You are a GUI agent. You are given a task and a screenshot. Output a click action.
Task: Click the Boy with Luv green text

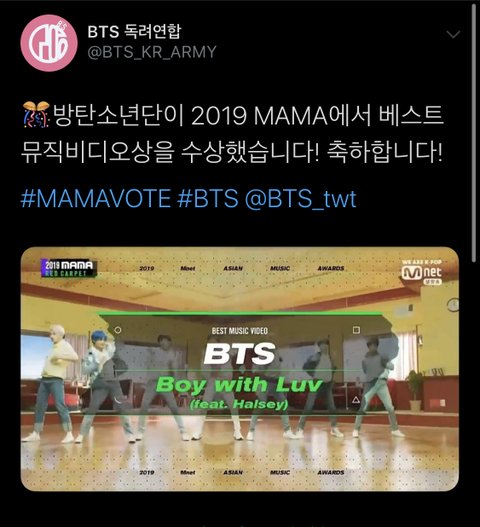(x=239, y=384)
